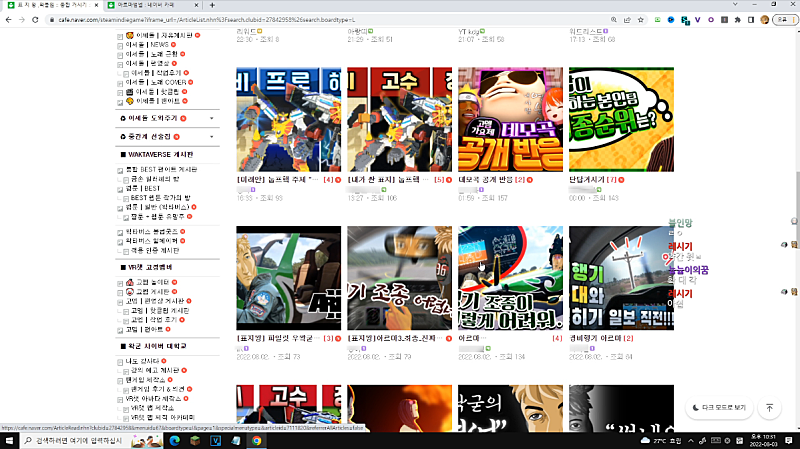
Task: Collapse the WAKTAVERSE 게시판 section header
Action: pyautogui.click(x=160, y=154)
